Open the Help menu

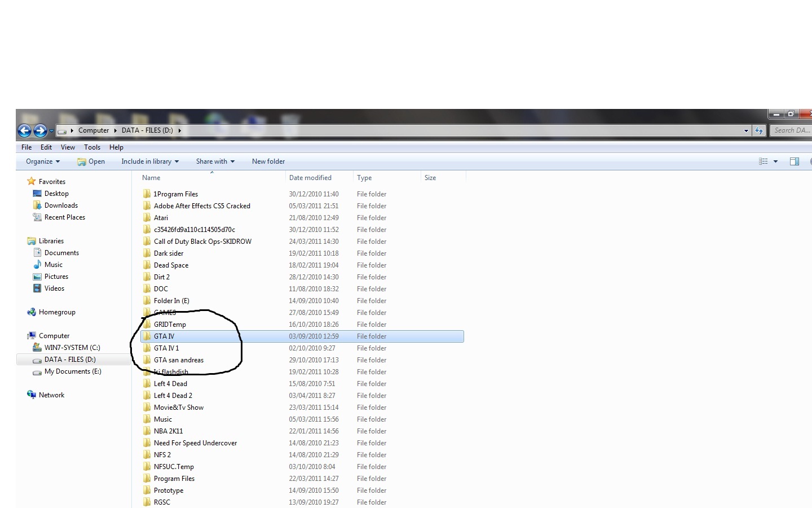coord(116,147)
